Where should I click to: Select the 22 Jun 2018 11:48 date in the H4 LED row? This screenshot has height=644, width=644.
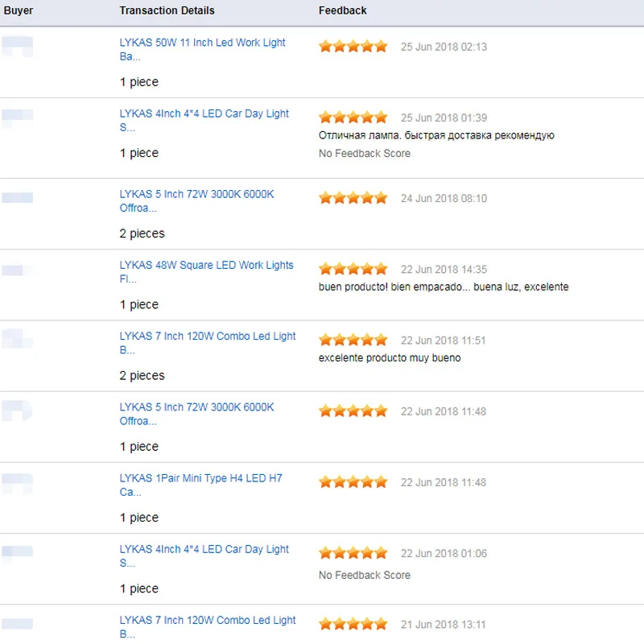[x=444, y=482]
